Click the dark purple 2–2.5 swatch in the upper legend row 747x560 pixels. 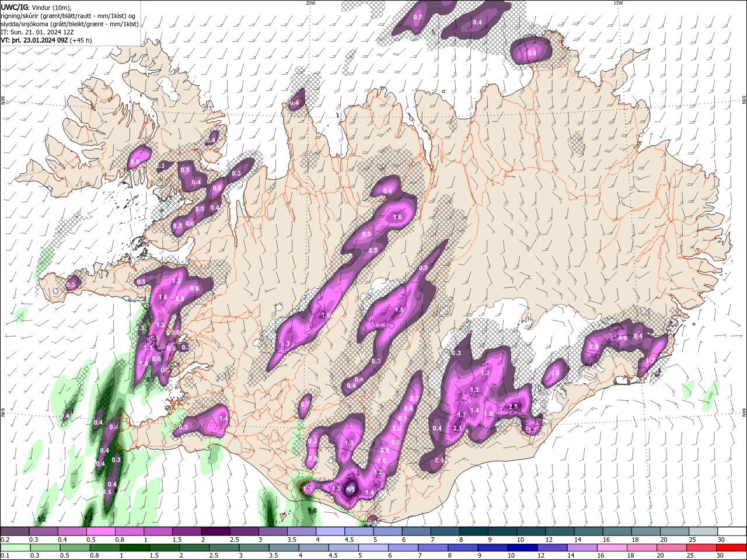[215, 531]
